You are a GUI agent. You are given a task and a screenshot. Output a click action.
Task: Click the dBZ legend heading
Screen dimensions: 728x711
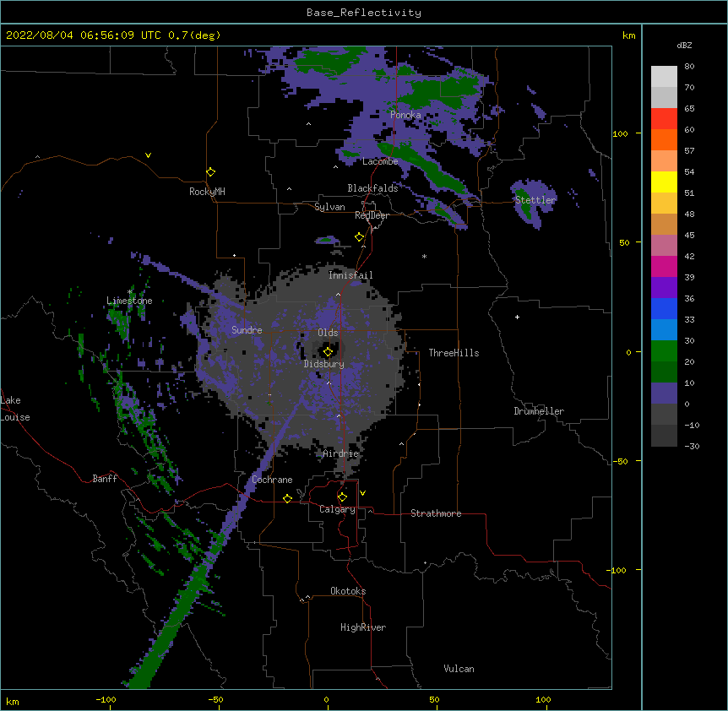tap(684, 46)
